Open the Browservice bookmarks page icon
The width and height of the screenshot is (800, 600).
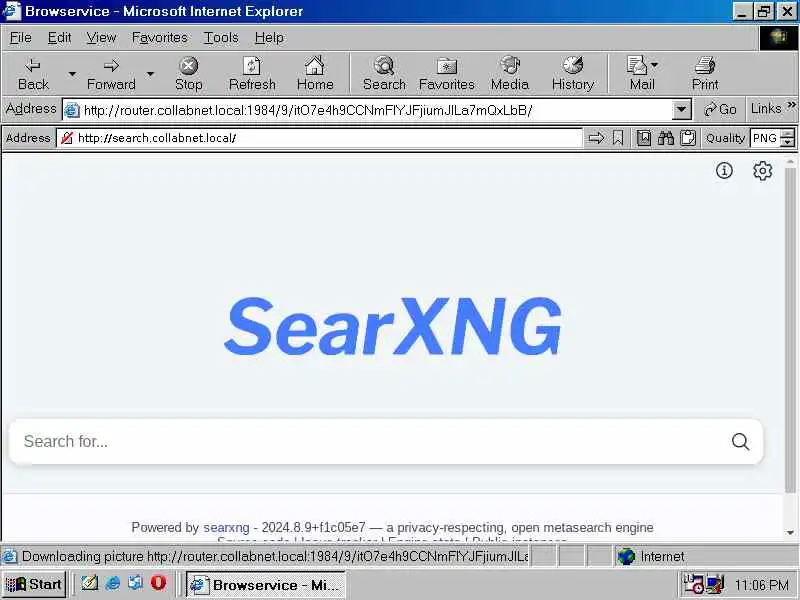[x=644, y=138]
